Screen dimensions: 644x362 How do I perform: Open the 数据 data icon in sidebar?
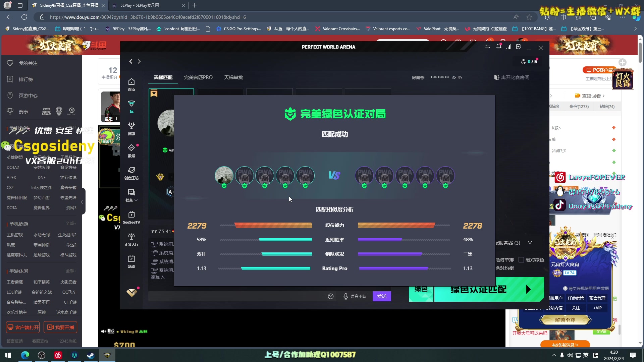pos(131,151)
